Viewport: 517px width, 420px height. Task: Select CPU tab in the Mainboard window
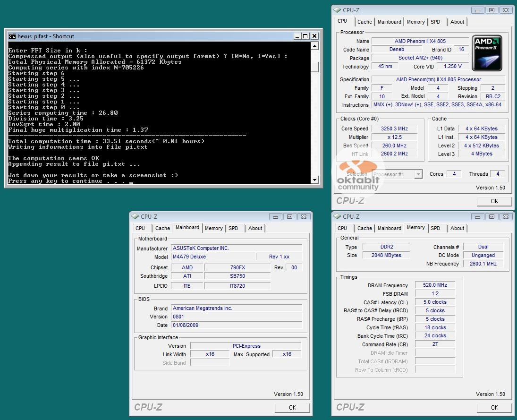(x=140, y=228)
